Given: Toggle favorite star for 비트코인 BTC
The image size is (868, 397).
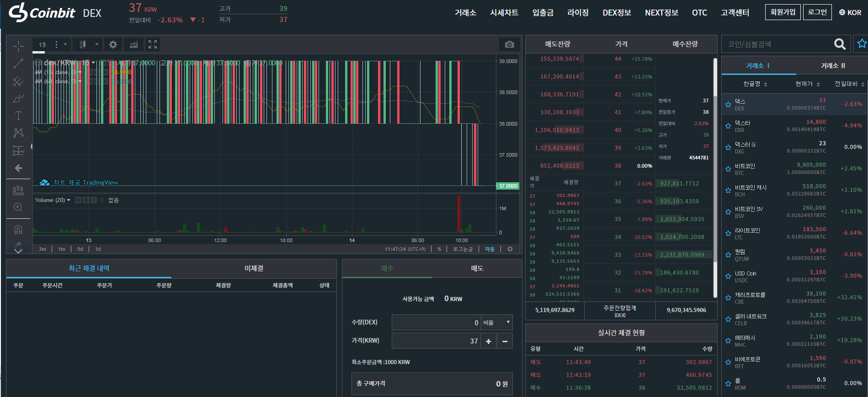Looking at the screenshot, I should point(728,169).
